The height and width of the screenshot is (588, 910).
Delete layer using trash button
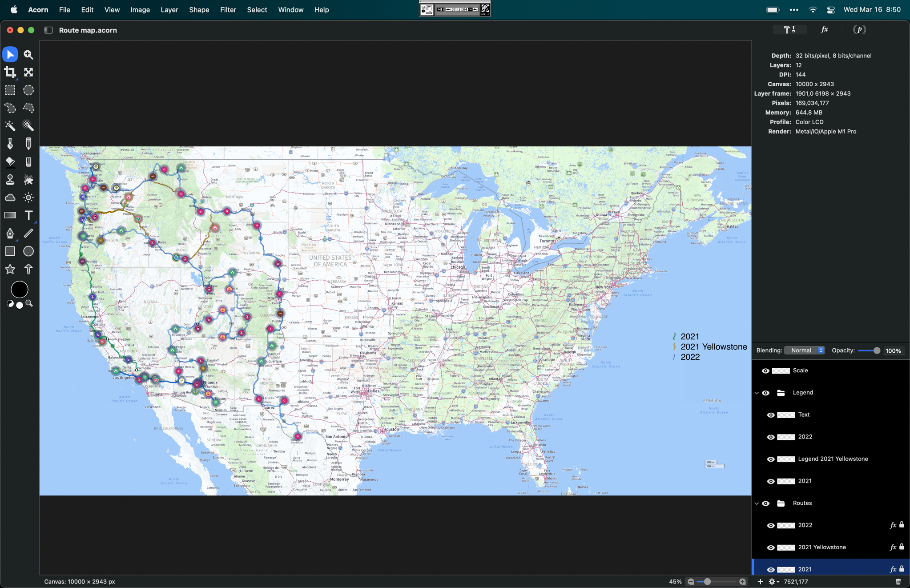point(898,581)
